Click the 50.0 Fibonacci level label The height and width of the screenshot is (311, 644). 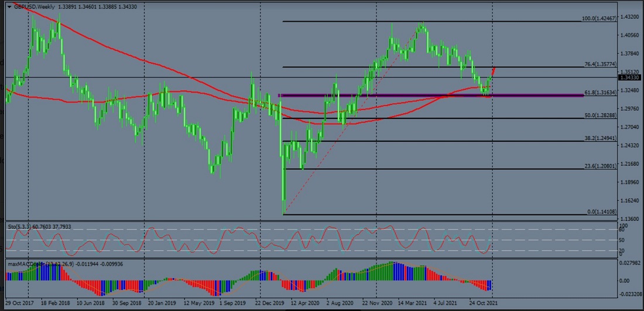click(599, 116)
